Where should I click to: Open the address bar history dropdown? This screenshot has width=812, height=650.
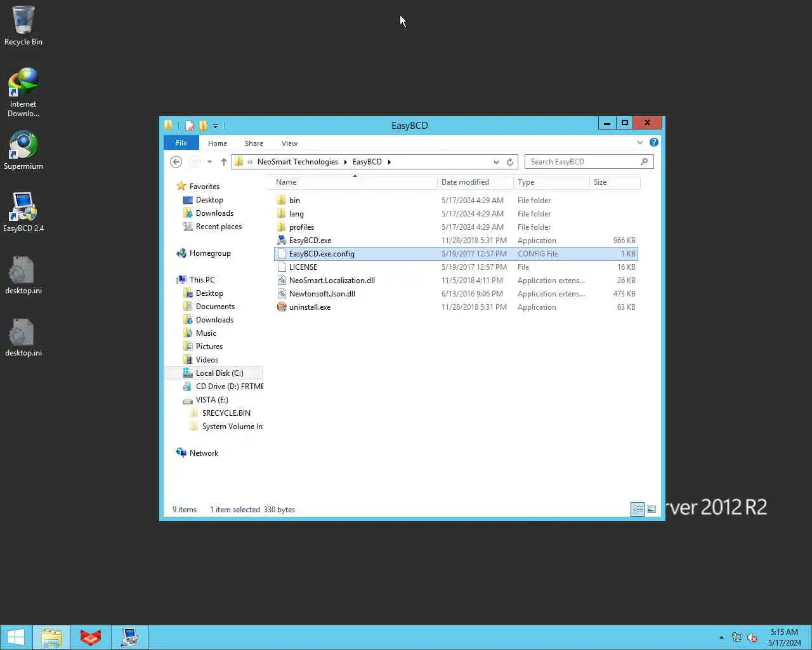pos(496,162)
